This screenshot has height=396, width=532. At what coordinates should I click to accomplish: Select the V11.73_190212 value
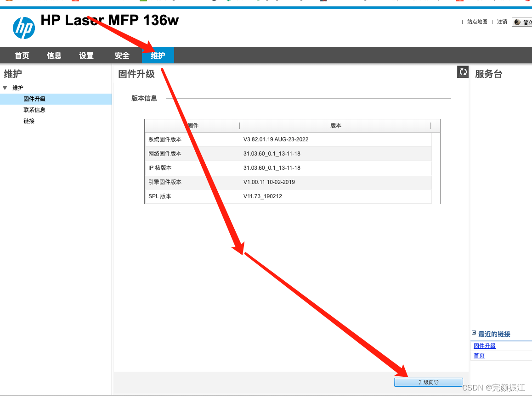263,196
